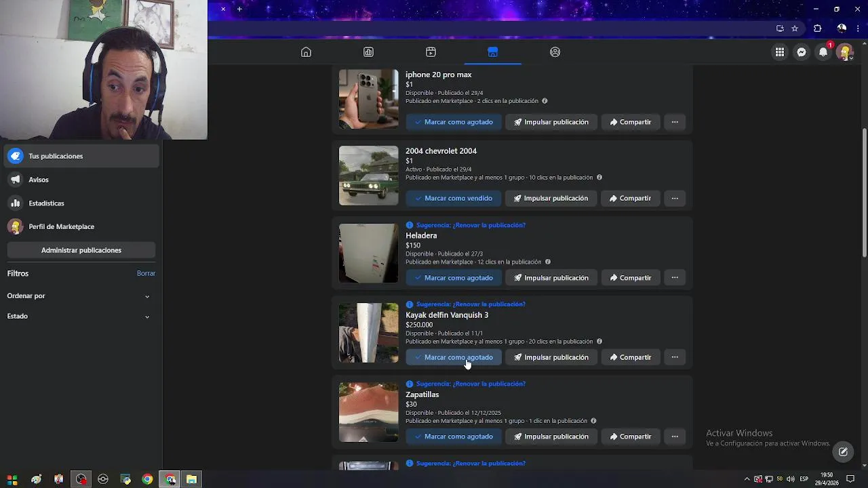868x488 pixels.
Task: Open Chrome in the taskbar
Action: coord(147,479)
